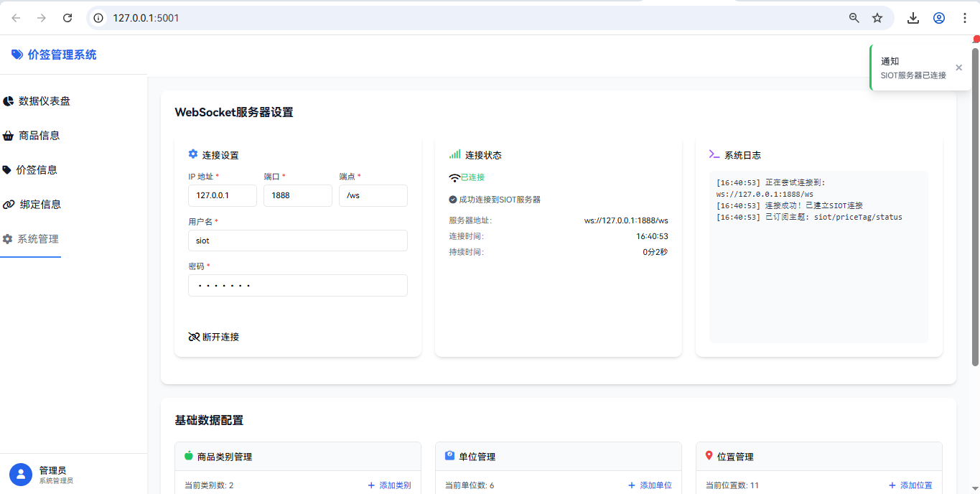Image resolution: width=980 pixels, height=494 pixels.
Task: Click 添加类别 link
Action: [x=389, y=485]
